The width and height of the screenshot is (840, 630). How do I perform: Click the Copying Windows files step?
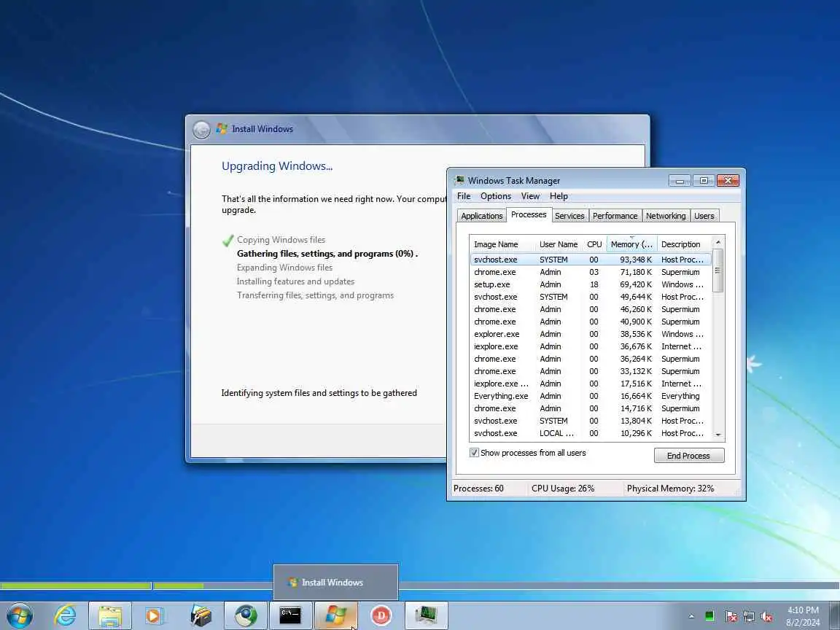coord(281,240)
